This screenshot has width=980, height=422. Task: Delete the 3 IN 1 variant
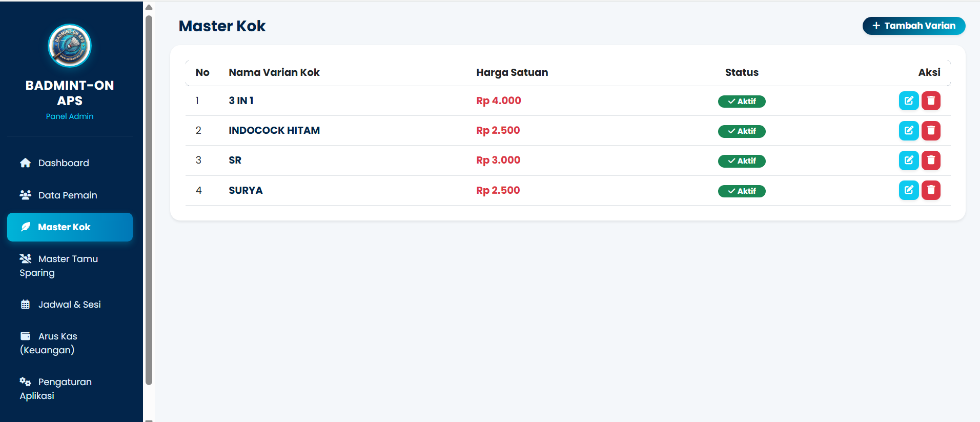[x=931, y=101]
